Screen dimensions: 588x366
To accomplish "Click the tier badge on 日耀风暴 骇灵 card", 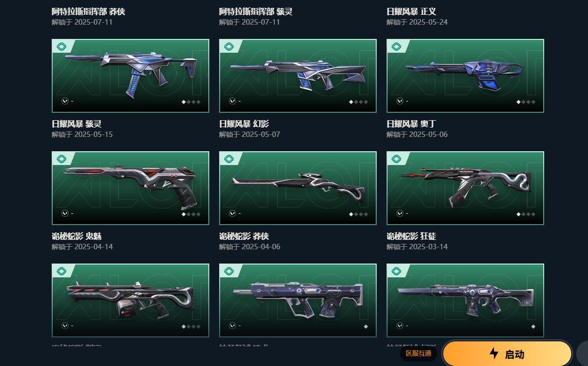I will click(x=62, y=46).
